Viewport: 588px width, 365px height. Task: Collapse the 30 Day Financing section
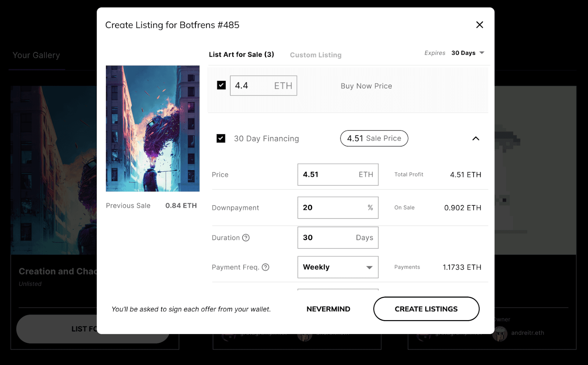tap(476, 138)
